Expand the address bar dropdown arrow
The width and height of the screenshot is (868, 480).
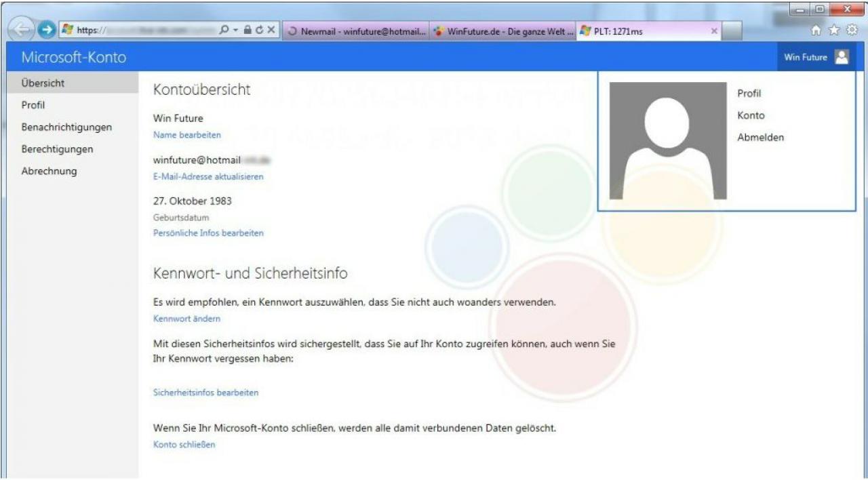235,31
